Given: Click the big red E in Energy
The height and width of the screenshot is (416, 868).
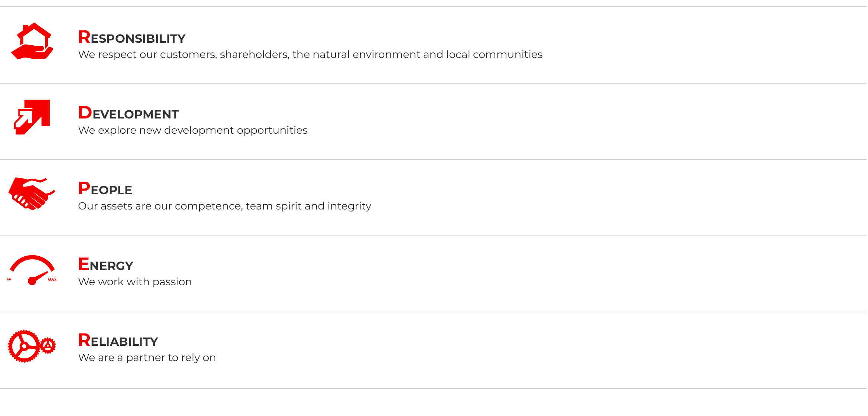Looking at the screenshot, I should click(x=84, y=264).
